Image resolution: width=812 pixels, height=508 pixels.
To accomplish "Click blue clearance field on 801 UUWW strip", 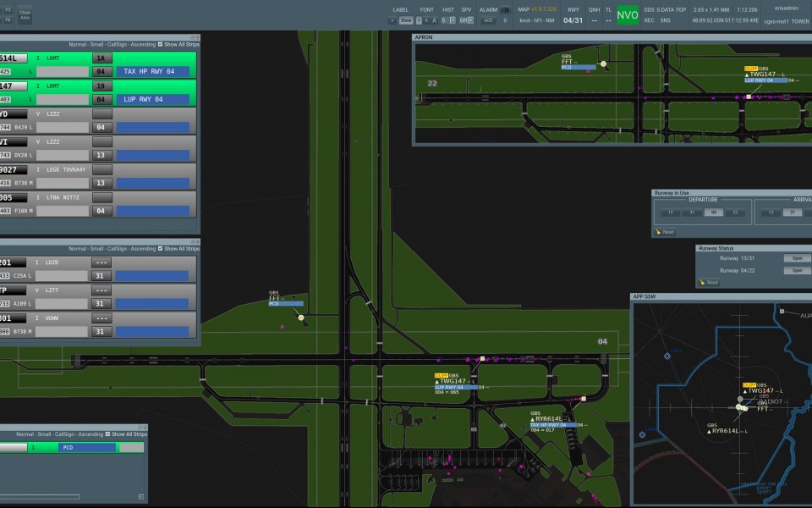I will (151, 332).
